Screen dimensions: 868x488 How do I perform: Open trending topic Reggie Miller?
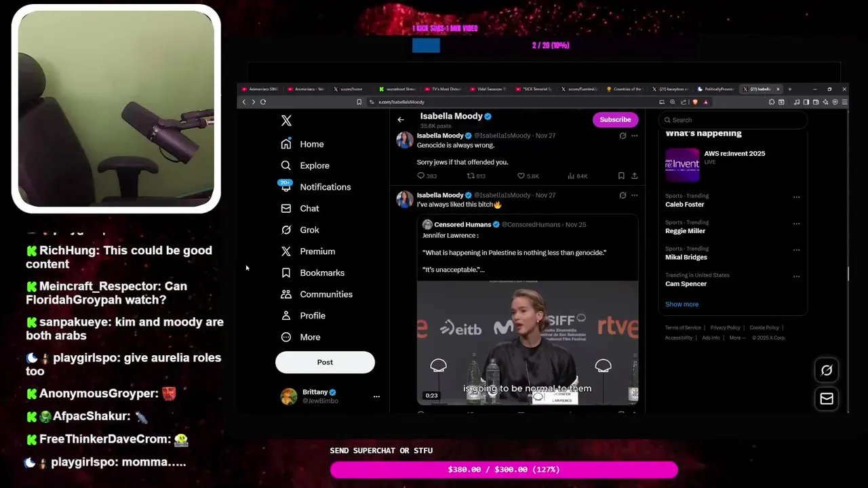pos(686,231)
